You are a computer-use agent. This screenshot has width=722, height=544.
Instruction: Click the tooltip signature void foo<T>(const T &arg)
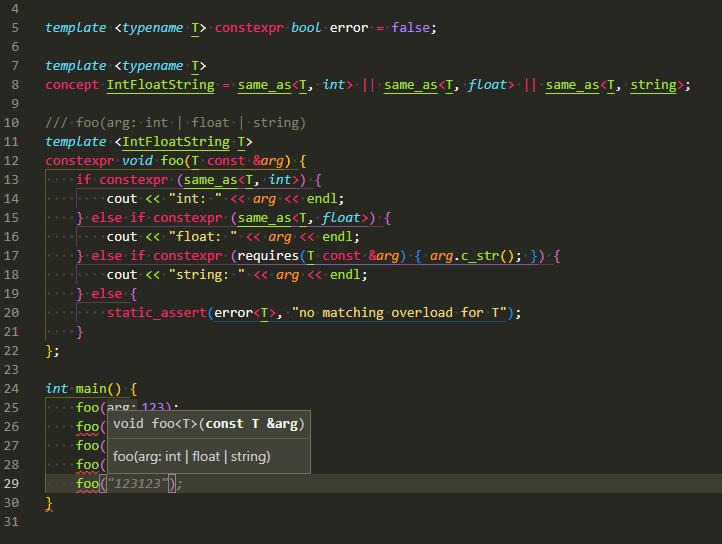click(209, 424)
